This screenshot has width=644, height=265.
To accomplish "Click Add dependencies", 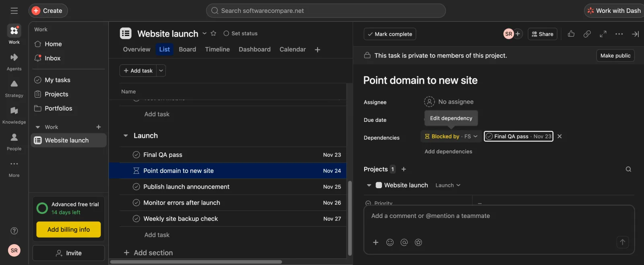I will click(x=448, y=152).
